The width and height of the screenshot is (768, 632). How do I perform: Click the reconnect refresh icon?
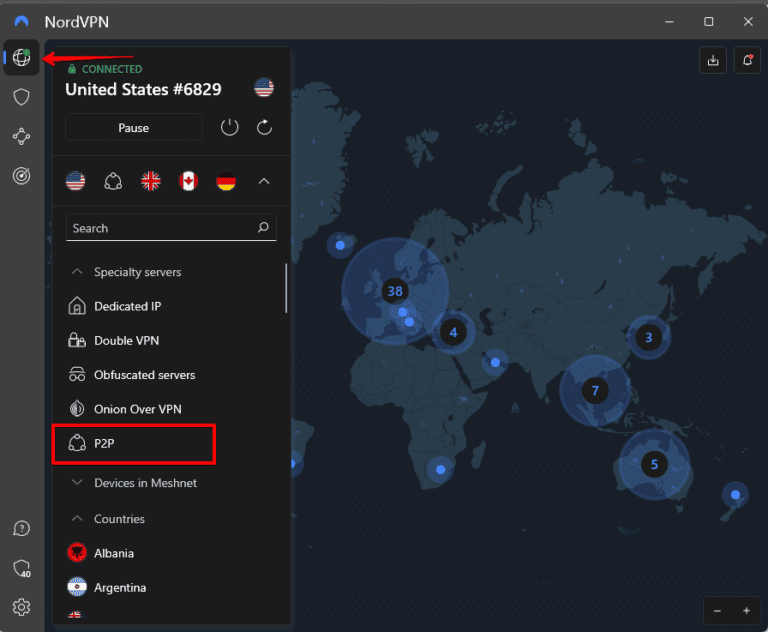click(264, 127)
